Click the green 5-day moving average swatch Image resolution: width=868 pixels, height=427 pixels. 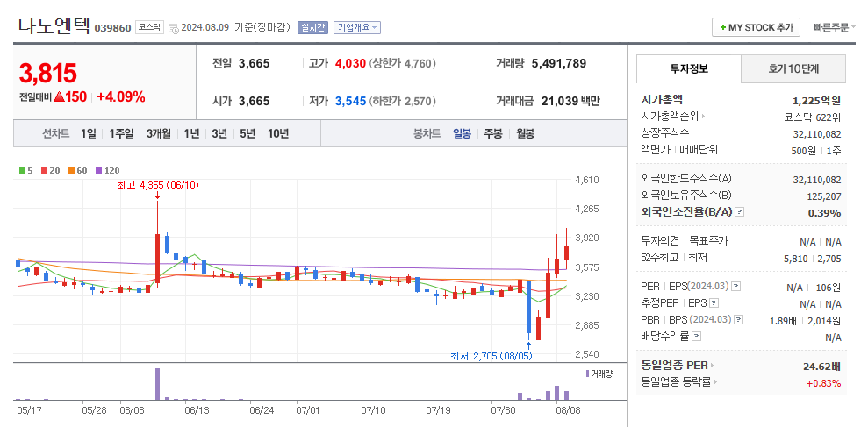pyautogui.click(x=21, y=170)
